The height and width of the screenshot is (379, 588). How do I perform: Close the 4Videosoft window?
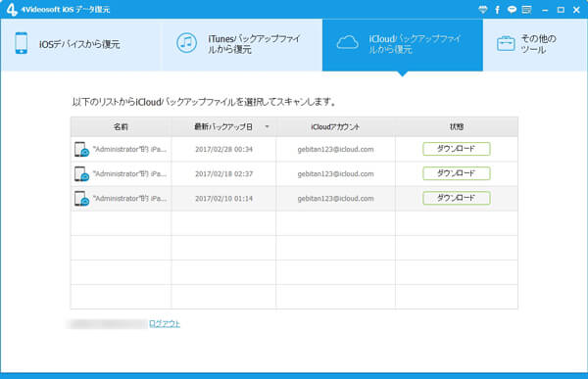coord(576,10)
